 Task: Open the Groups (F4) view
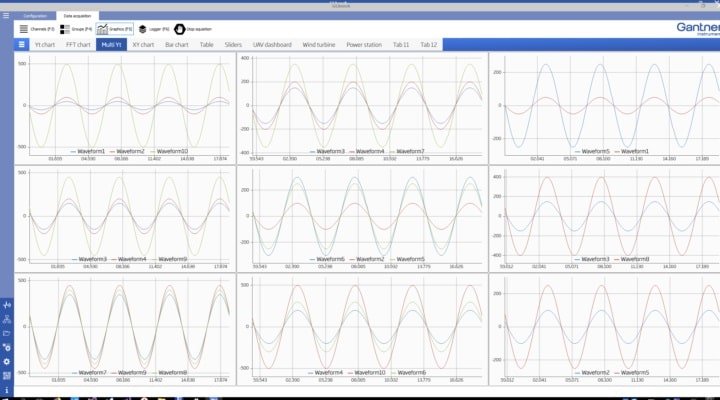point(76,29)
